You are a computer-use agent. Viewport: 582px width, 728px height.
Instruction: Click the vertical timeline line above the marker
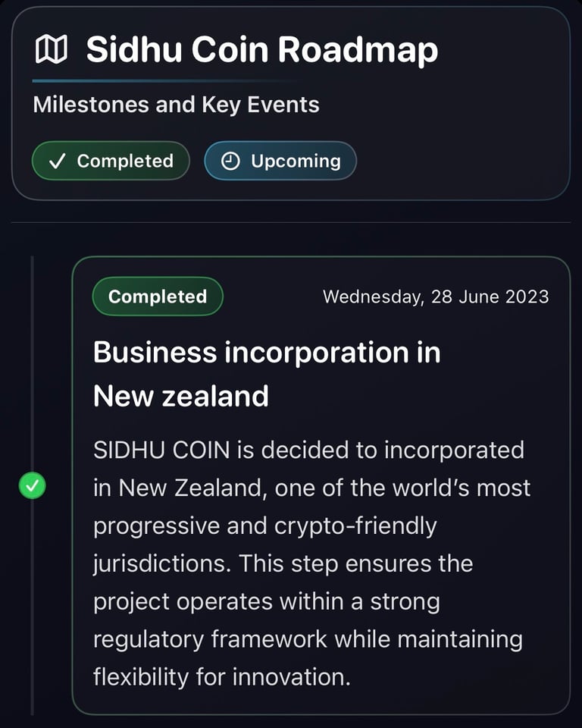(x=32, y=363)
